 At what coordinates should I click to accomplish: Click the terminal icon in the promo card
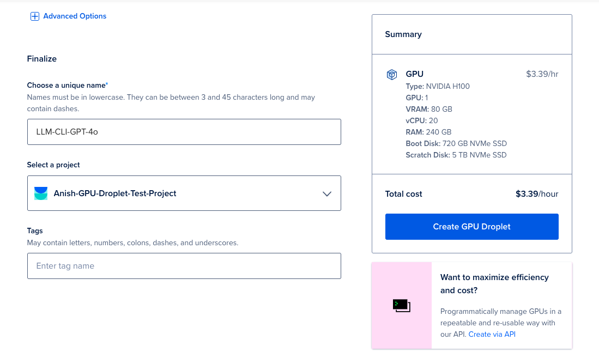[401, 306]
